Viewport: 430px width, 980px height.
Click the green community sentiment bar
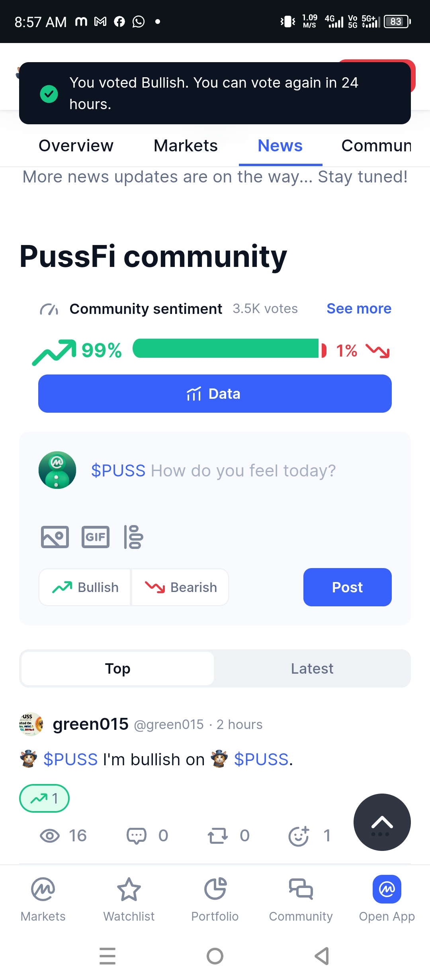pyautogui.click(x=226, y=349)
